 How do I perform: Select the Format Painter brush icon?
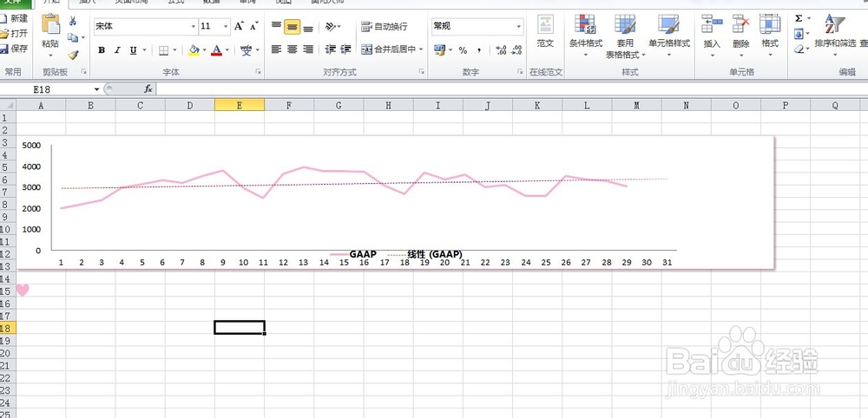point(73,55)
